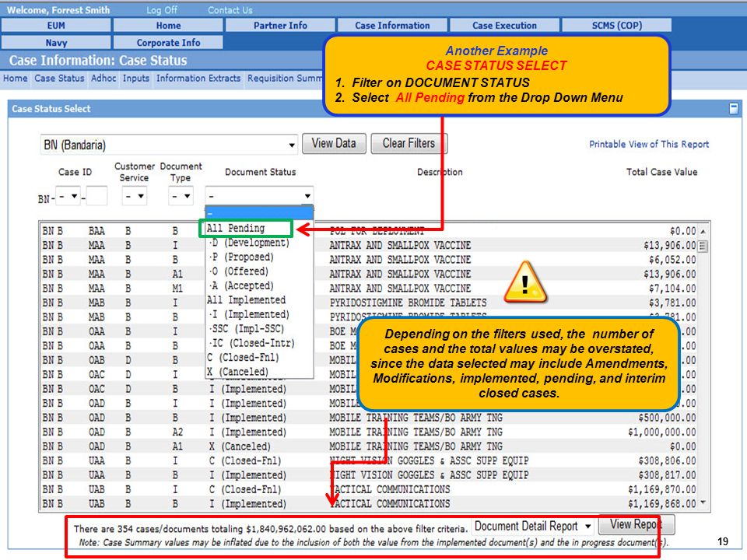Go to the Home main tab
This screenshot has width=747, height=560.
(168, 25)
